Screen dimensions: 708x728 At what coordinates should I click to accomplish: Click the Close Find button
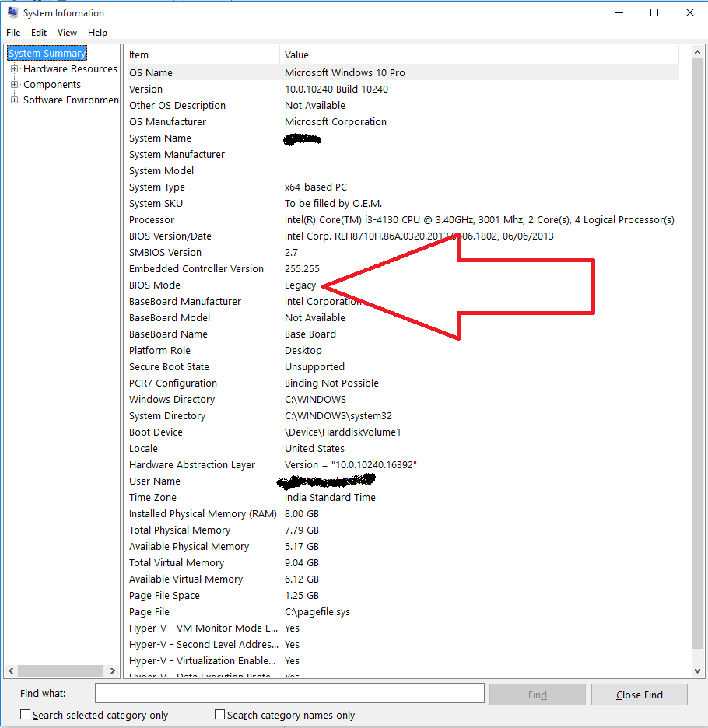(x=640, y=695)
